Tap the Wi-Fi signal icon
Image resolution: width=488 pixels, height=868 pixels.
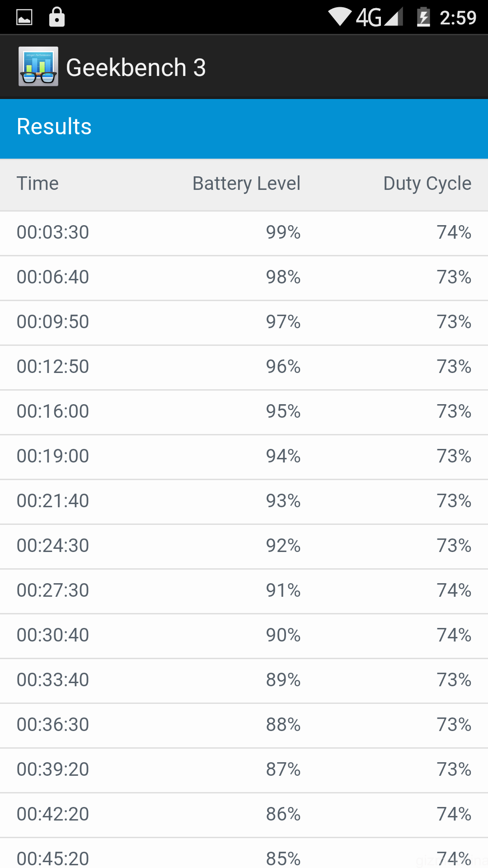[340, 17]
